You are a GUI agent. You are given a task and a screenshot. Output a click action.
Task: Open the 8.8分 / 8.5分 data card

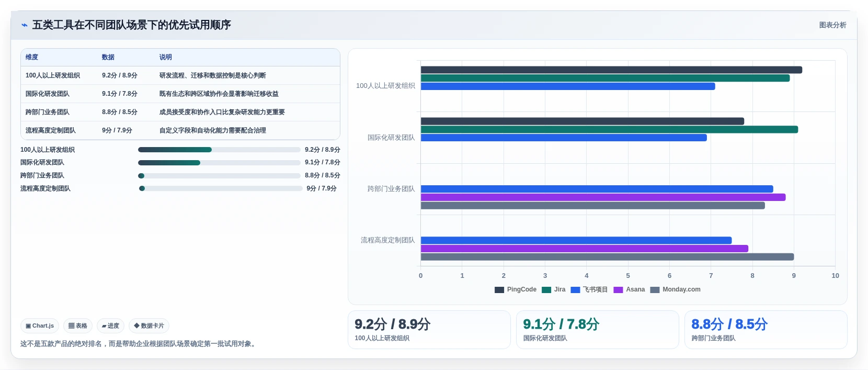pos(766,330)
